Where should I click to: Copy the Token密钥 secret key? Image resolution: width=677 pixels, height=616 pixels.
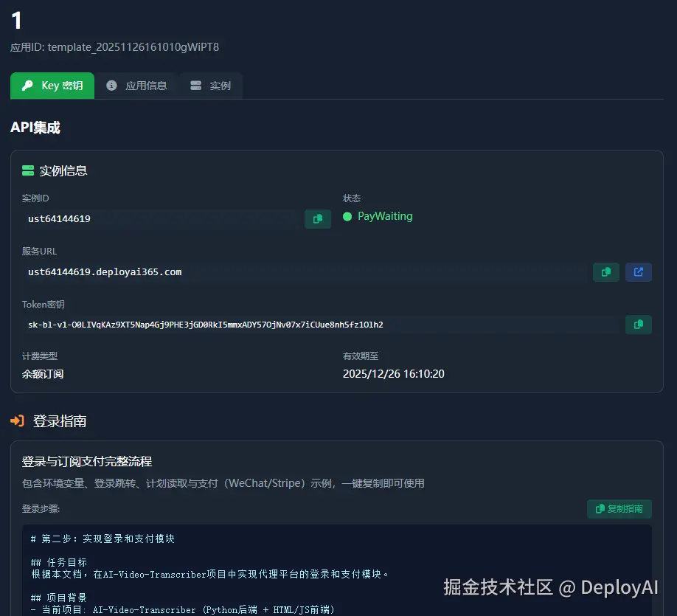pos(639,325)
